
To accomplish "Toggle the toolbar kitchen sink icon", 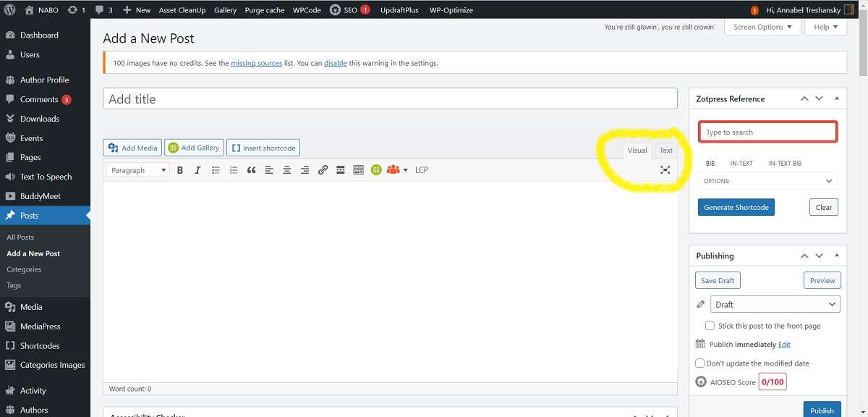I will 358,170.
